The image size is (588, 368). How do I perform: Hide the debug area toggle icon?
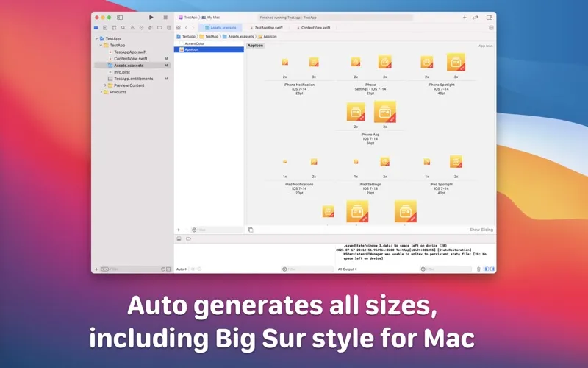[x=179, y=238]
